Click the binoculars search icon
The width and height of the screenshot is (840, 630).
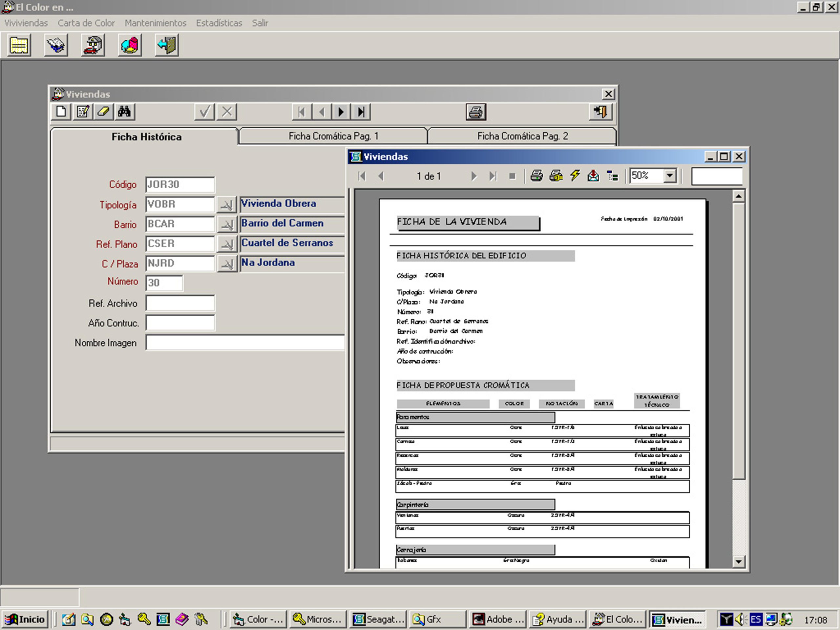click(124, 112)
